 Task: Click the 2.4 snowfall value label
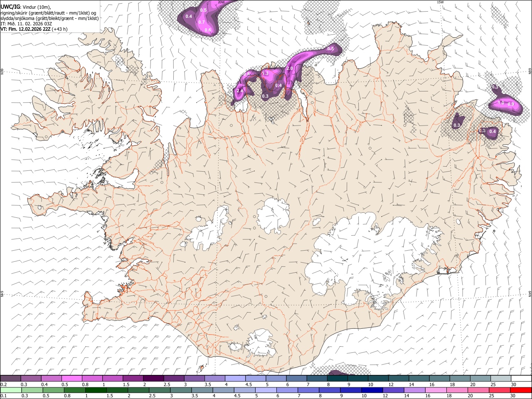click(240, 91)
